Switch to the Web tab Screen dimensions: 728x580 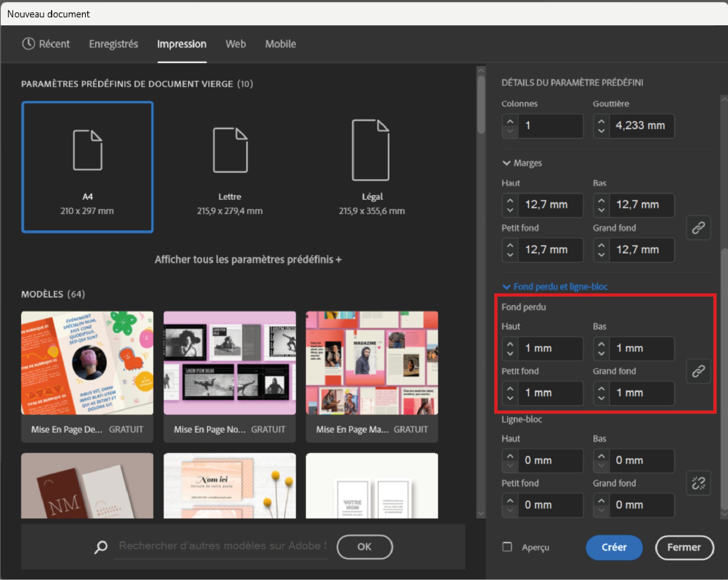[x=236, y=44]
